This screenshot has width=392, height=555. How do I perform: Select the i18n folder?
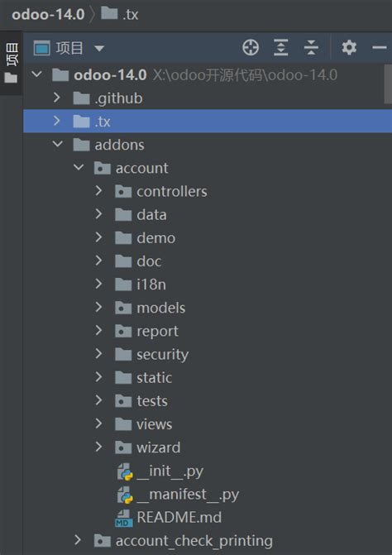click(x=141, y=285)
